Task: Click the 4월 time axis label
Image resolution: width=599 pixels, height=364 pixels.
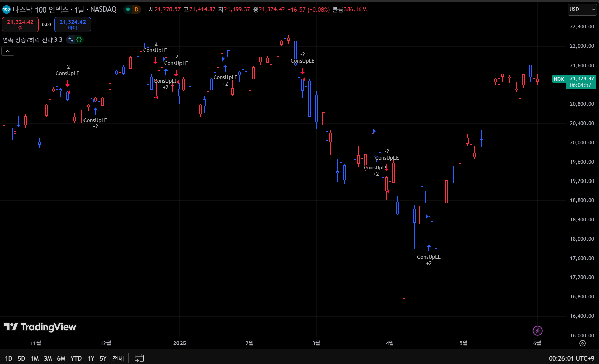Action: coord(390,343)
